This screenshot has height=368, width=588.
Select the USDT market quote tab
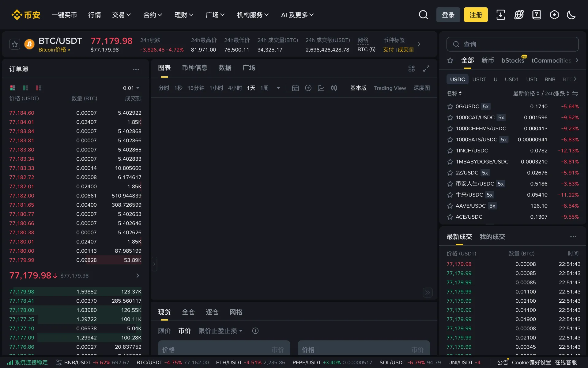pyautogui.click(x=479, y=79)
